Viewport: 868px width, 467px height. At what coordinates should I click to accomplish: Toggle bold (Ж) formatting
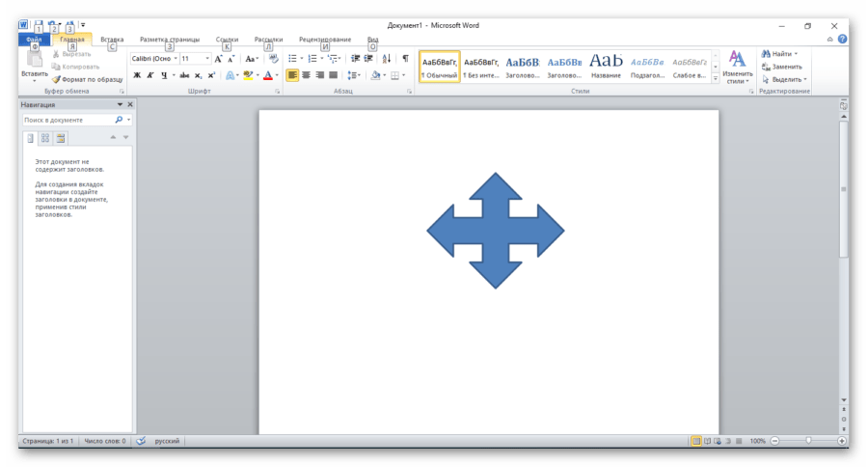(x=137, y=75)
